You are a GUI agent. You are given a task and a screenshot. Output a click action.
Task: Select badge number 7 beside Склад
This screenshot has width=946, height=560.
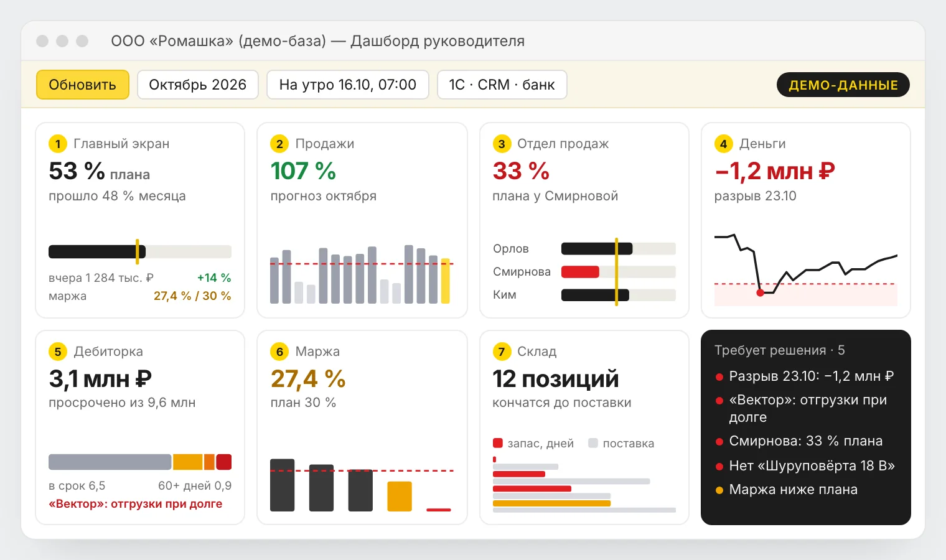tap(502, 352)
